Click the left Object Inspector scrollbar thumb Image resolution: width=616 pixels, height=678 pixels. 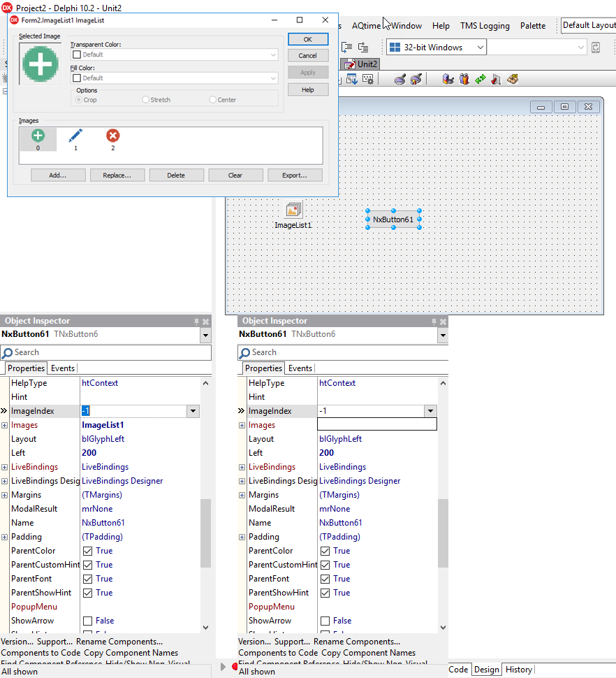click(205, 533)
